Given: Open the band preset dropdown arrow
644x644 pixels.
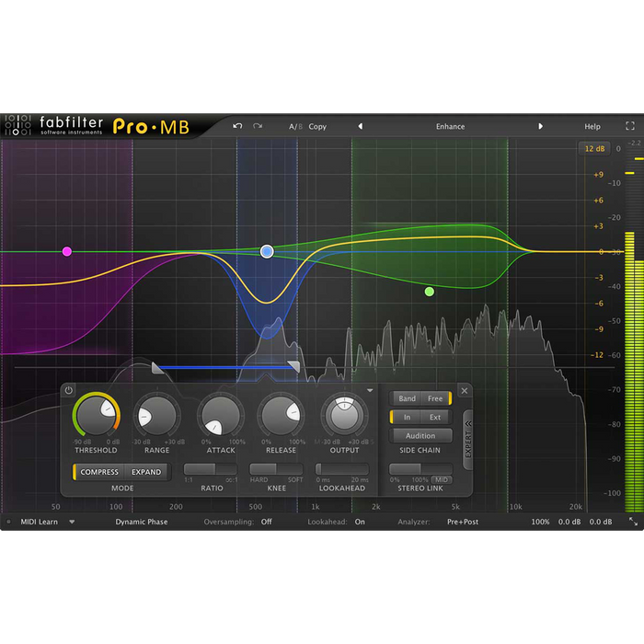Looking at the screenshot, I should tap(370, 390).
